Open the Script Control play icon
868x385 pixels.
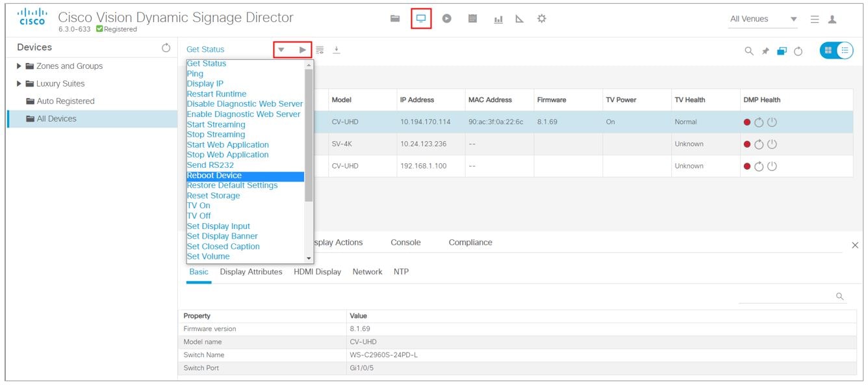(x=446, y=18)
